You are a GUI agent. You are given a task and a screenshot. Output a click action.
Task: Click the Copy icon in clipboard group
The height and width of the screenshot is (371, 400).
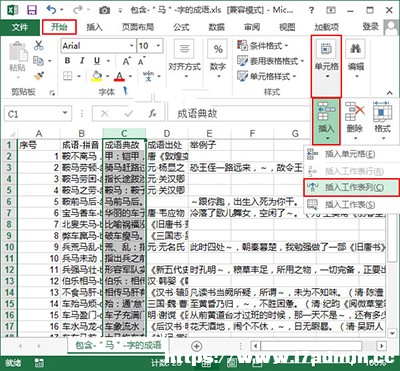pos(39,61)
